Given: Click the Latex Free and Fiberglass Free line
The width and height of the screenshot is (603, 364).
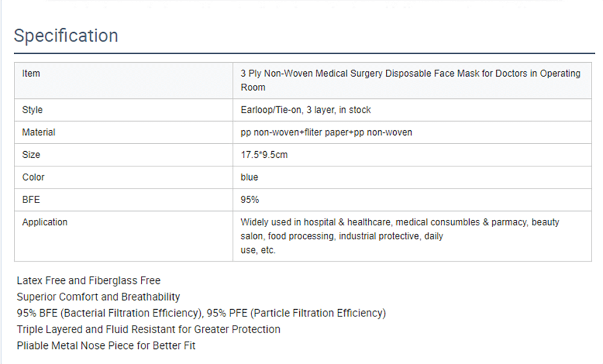Looking at the screenshot, I should [89, 280].
